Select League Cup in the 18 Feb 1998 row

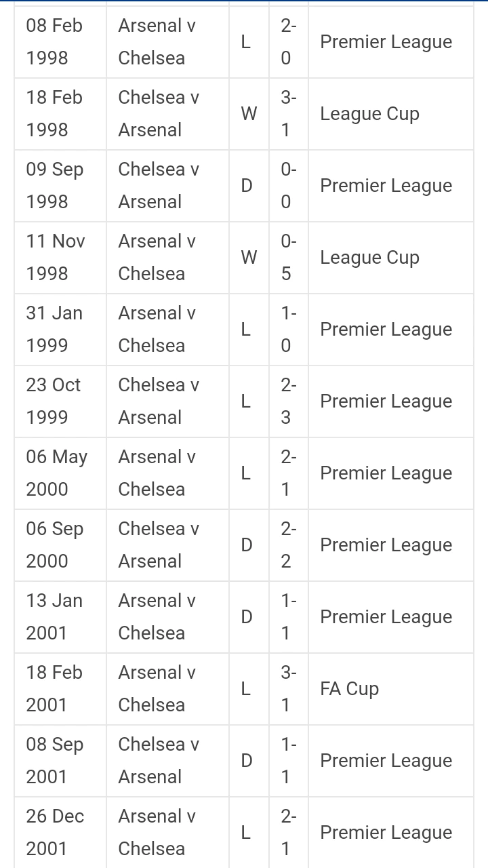(369, 114)
